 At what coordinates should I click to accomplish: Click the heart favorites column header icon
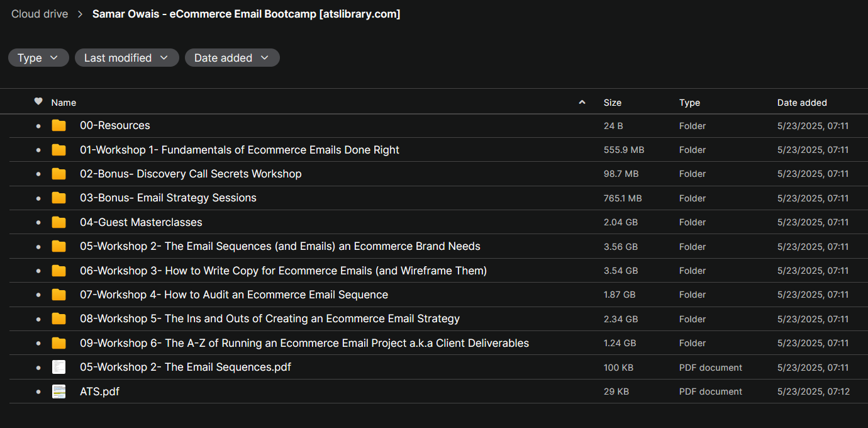point(38,102)
